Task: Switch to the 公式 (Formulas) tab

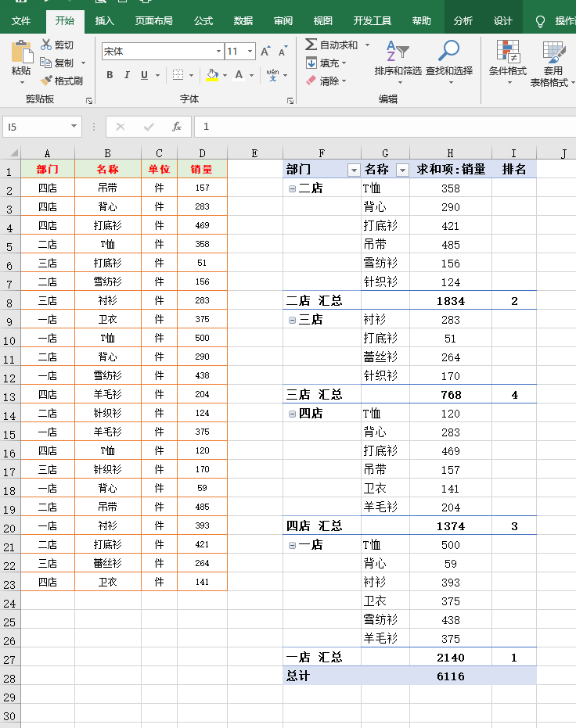Action: pyautogui.click(x=203, y=21)
